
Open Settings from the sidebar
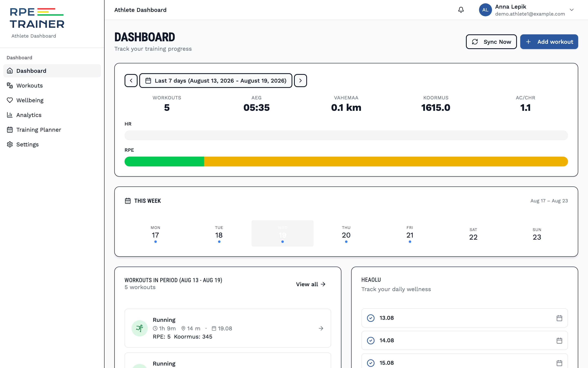[x=52, y=144]
